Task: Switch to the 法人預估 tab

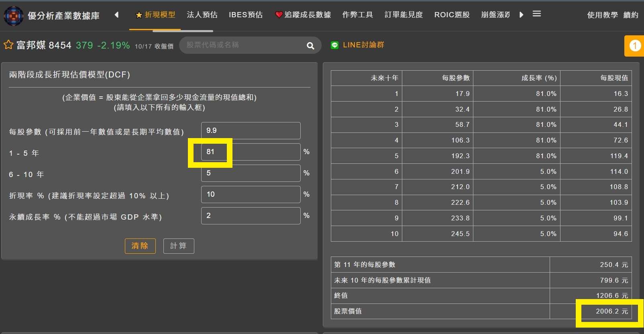Action: (202, 15)
